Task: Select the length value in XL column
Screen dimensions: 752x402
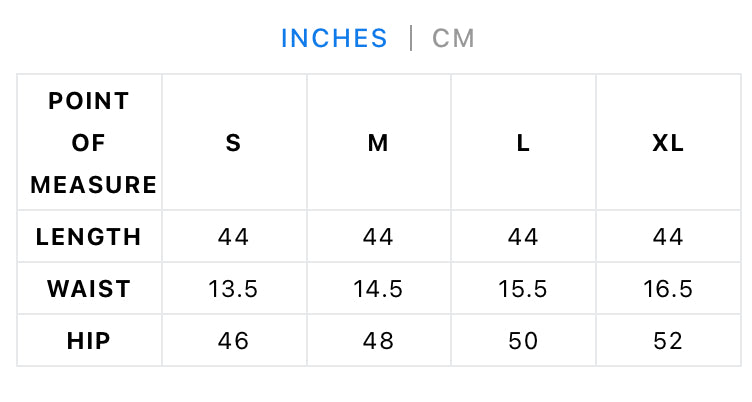Action: click(668, 237)
